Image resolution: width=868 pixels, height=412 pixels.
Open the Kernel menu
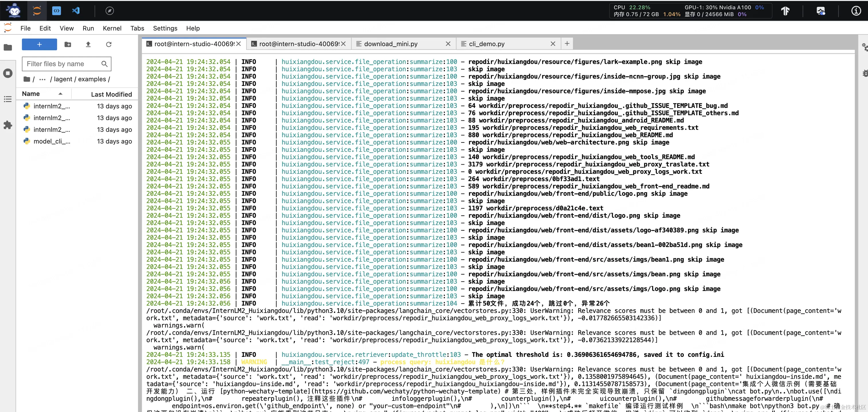coord(112,28)
